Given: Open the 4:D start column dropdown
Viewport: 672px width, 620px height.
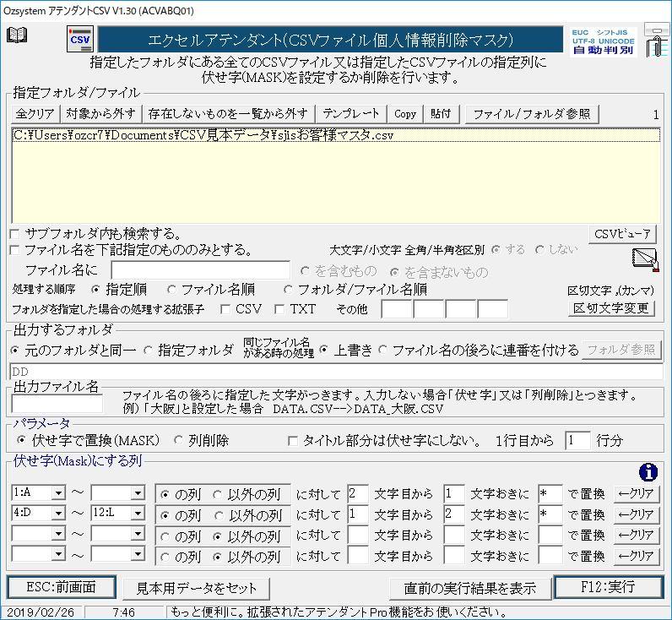Looking at the screenshot, I should pos(58,514).
